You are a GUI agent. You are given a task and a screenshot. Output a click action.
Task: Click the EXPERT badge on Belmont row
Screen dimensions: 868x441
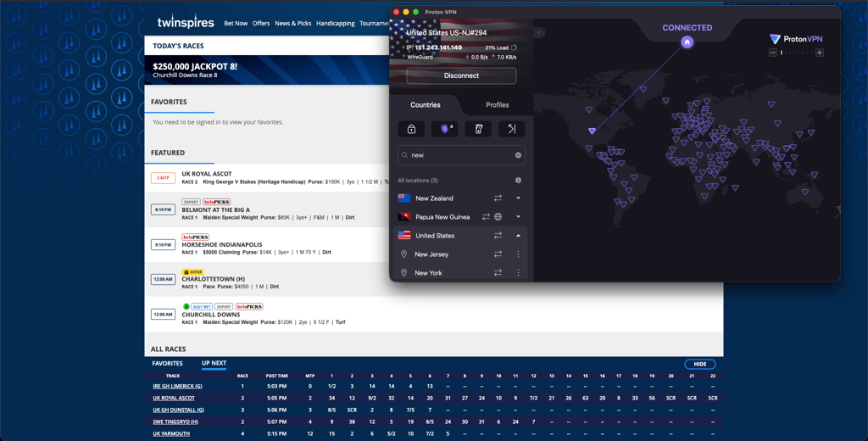point(191,202)
